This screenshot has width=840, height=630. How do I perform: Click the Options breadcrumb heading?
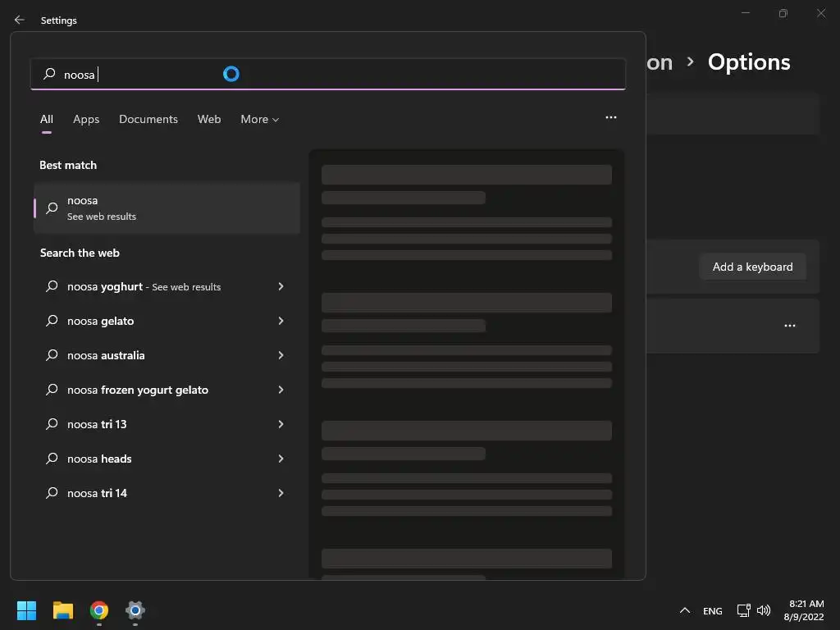(749, 62)
